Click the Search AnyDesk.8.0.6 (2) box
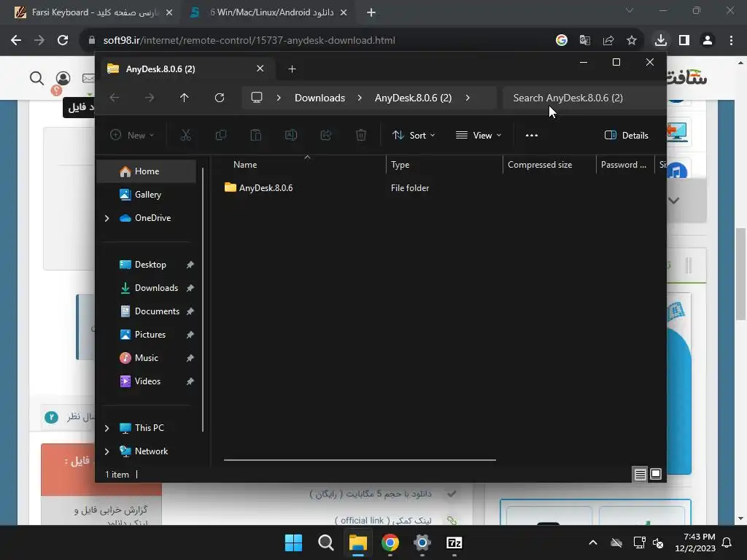This screenshot has height=560, width=747. coord(585,98)
